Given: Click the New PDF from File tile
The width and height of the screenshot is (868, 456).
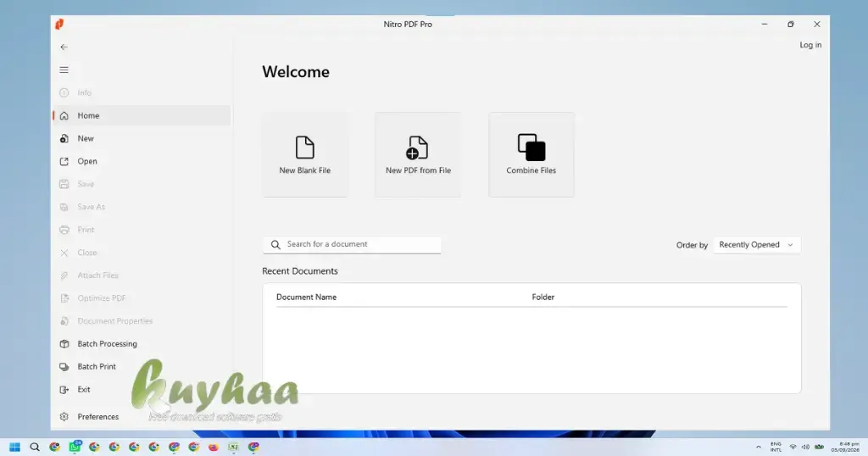Looking at the screenshot, I should tap(418, 155).
